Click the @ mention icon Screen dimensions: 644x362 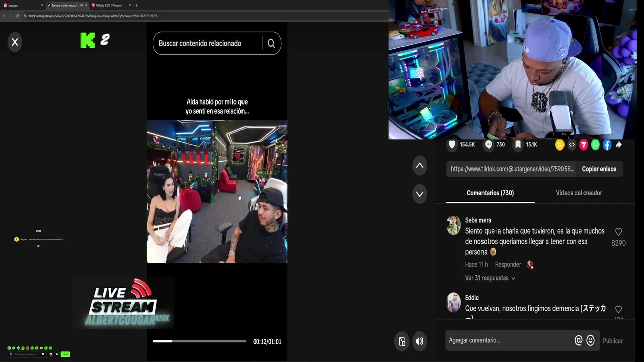point(579,341)
